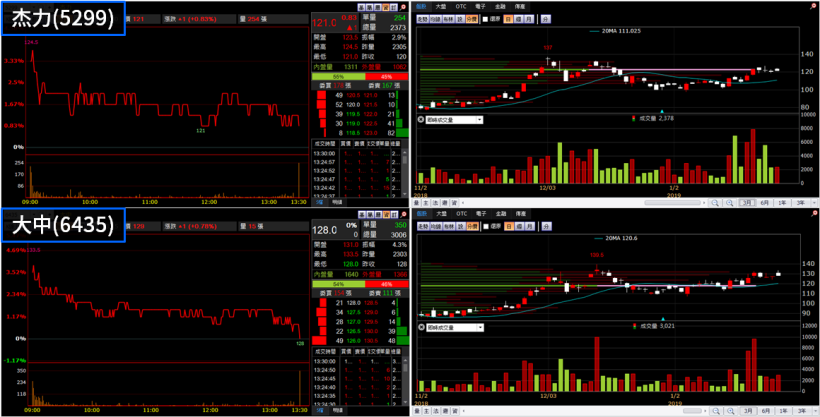Set 大中 chart range to 6月
820x417 pixels.
pyautogui.click(x=764, y=411)
